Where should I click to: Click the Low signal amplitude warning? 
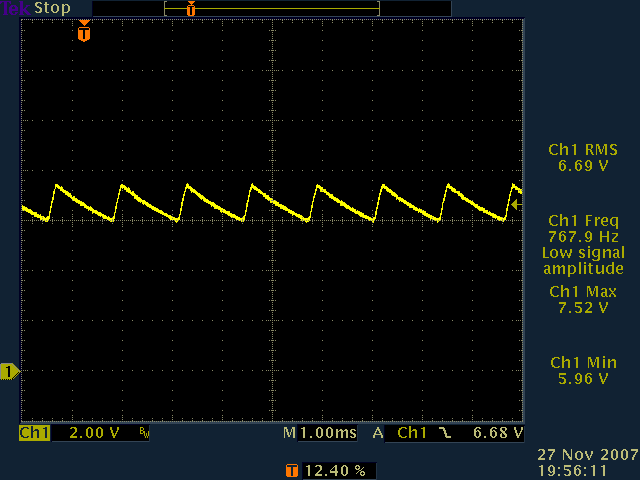pos(583,260)
